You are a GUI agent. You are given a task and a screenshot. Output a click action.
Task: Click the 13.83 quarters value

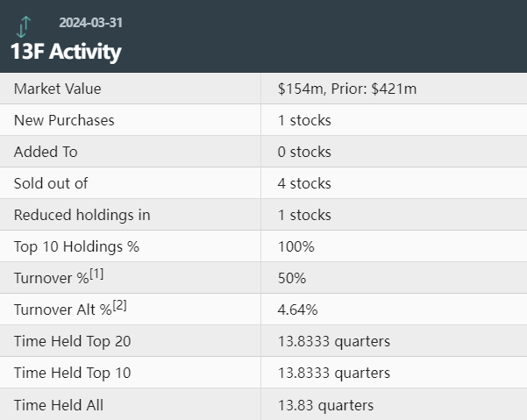tap(325, 404)
